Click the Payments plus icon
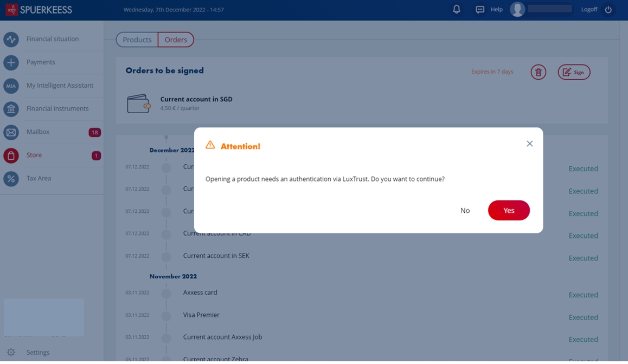Image resolution: width=628 pixels, height=364 pixels. (11, 62)
